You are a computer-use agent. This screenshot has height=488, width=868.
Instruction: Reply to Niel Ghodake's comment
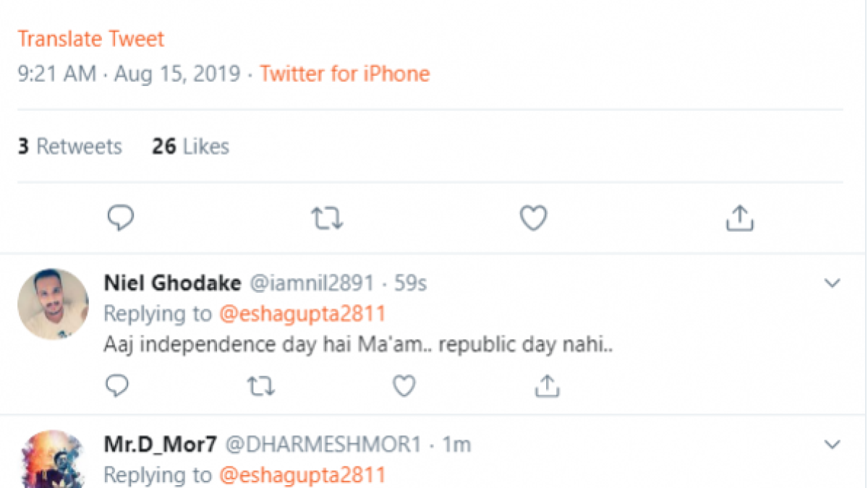(117, 387)
